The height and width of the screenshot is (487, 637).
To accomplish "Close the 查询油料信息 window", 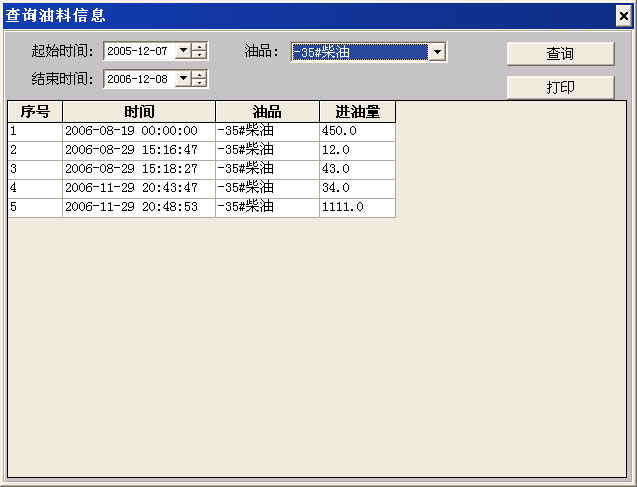I will click(x=623, y=16).
